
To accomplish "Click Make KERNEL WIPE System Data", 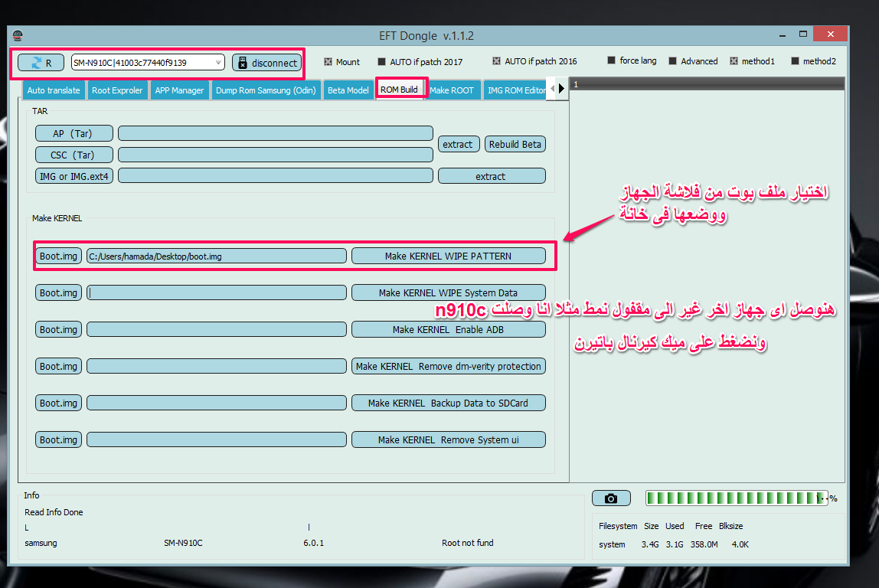I will pos(449,292).
